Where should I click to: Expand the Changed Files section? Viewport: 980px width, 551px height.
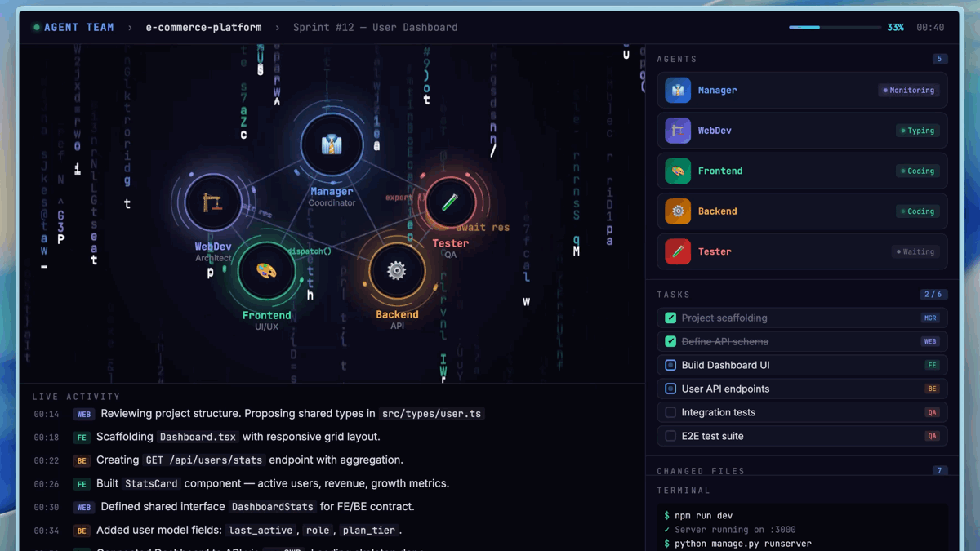[701, 471]
